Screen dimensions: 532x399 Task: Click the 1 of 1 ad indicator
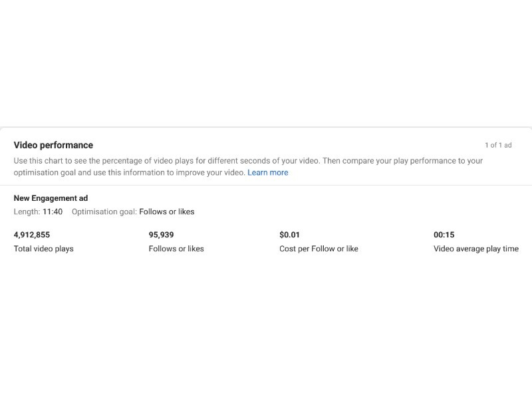pyautogui.click(x=497, y=144)
